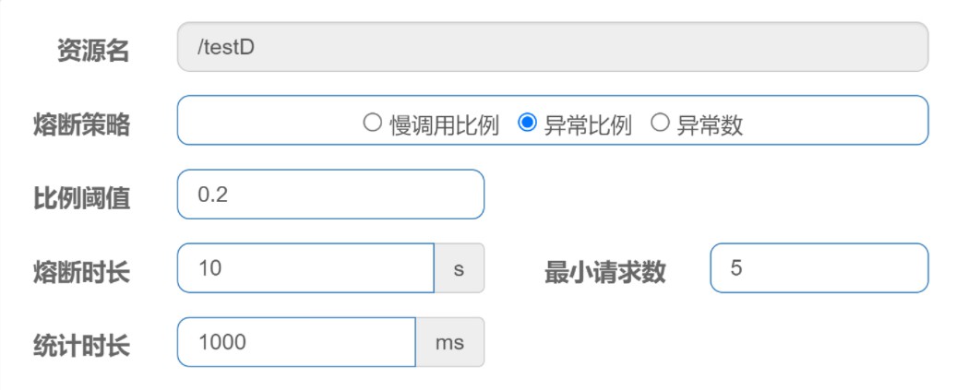
Task: Focus the 熔断时长 input containing 10
Action: pyautogui.click(x=305, y=267)
